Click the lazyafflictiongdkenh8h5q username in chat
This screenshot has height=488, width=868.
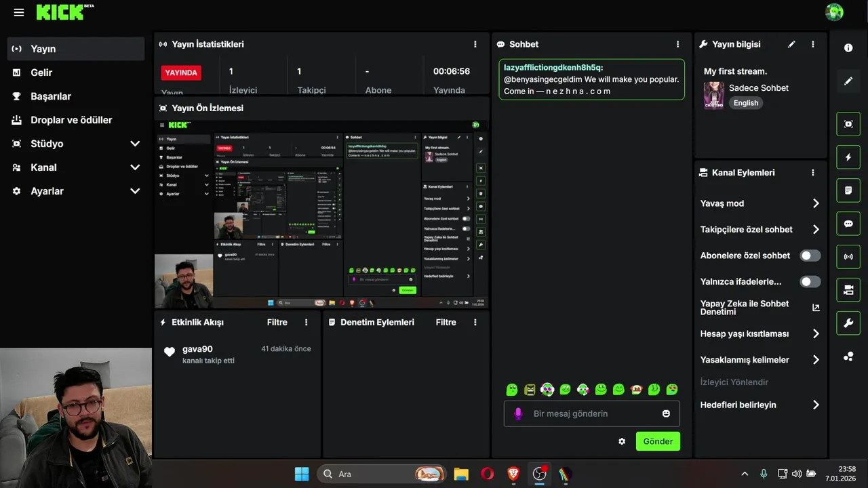click(553, 68)
